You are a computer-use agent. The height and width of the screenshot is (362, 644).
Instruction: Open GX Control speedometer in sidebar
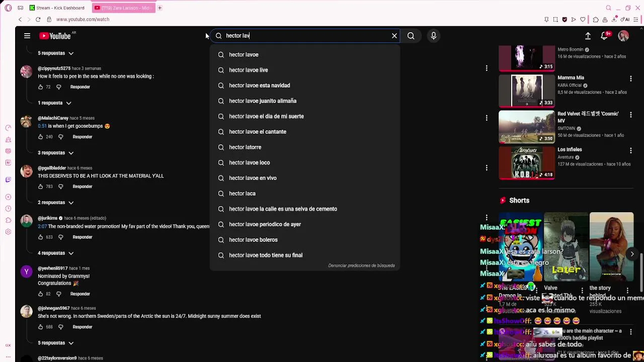8,128
